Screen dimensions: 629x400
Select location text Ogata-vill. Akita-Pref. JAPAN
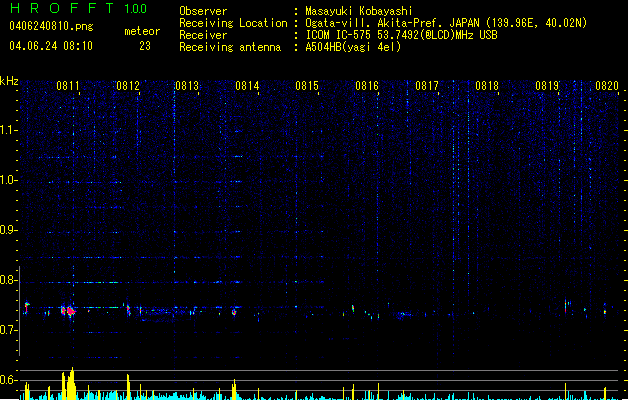(392, 23)
